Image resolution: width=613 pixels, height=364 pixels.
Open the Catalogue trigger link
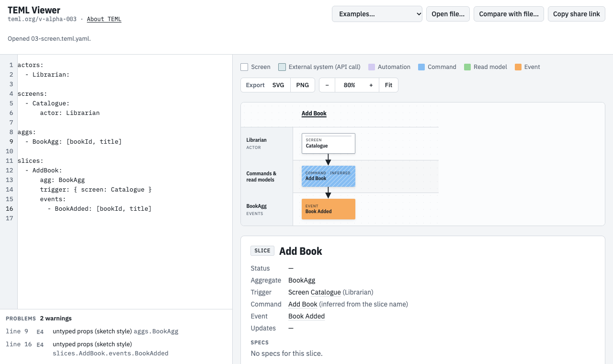point(326,292)
